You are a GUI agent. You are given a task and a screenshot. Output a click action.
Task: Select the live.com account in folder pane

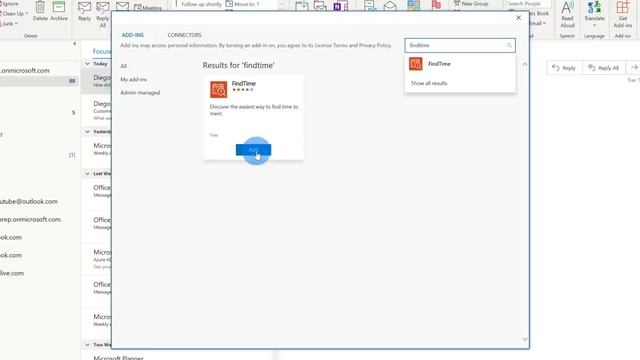(x=12, y=273)
